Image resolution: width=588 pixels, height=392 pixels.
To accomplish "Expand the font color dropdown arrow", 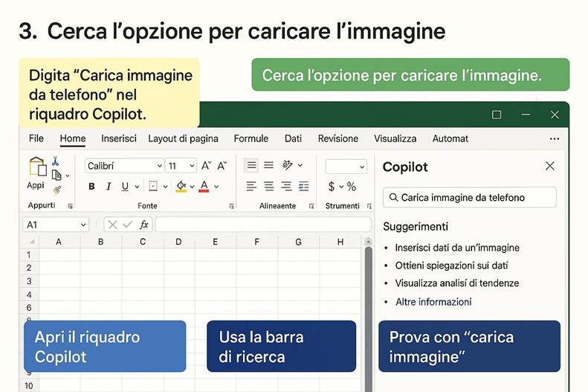I will click(x=216, y=187).
